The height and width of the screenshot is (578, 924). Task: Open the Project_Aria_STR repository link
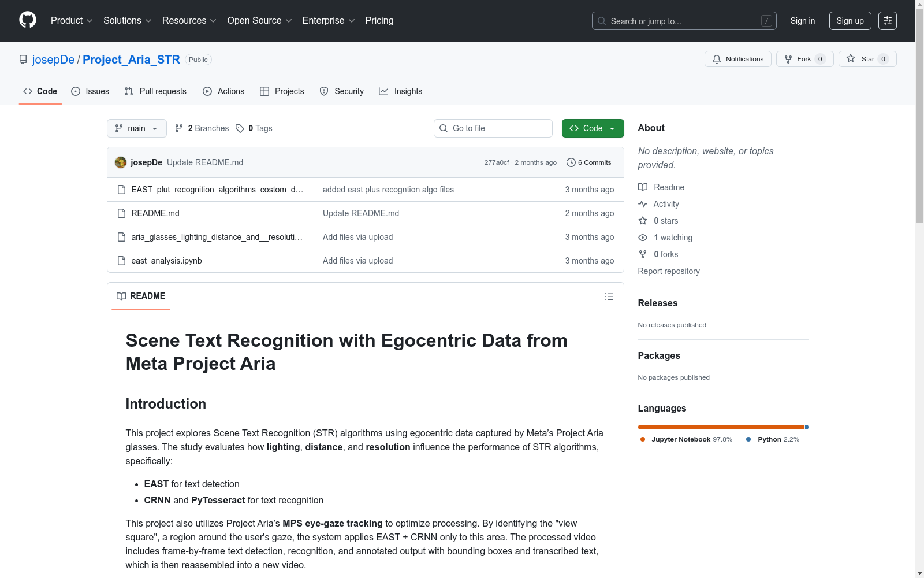coord(131,60)
